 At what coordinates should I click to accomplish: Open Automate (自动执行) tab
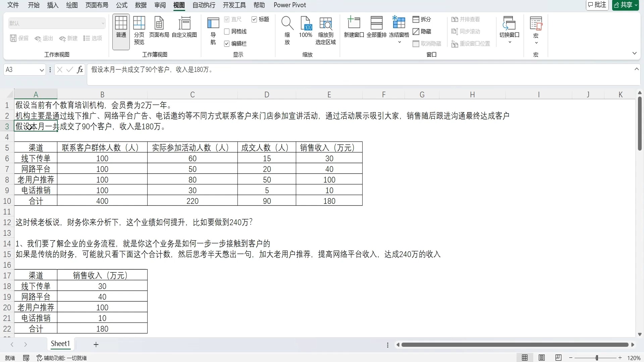pos(204,5)
